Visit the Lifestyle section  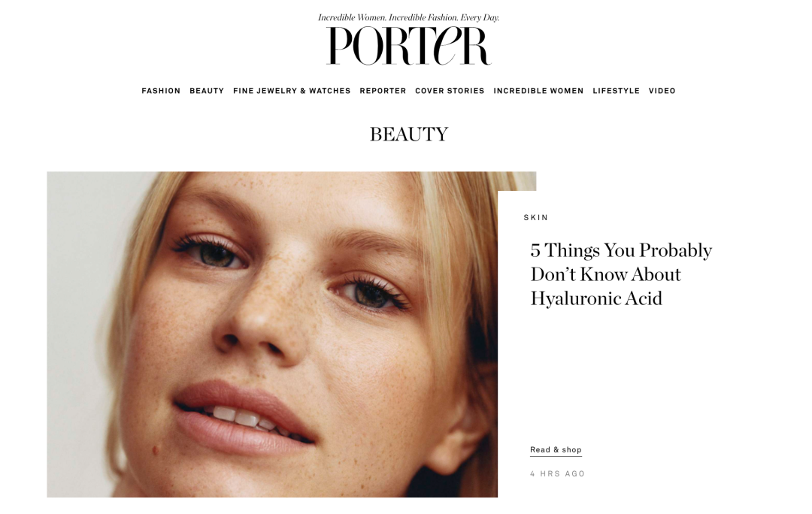tap(617, 91)
